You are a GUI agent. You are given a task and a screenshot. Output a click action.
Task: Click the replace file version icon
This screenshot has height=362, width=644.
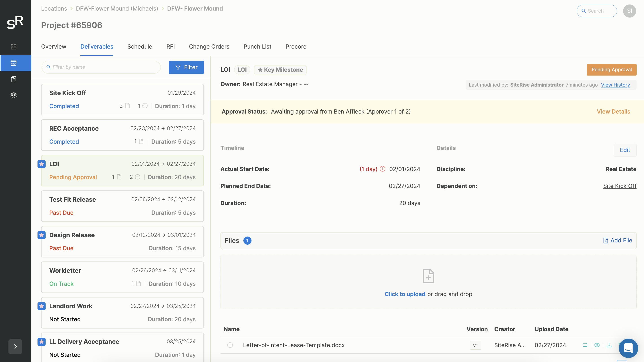tap(585, 345)
